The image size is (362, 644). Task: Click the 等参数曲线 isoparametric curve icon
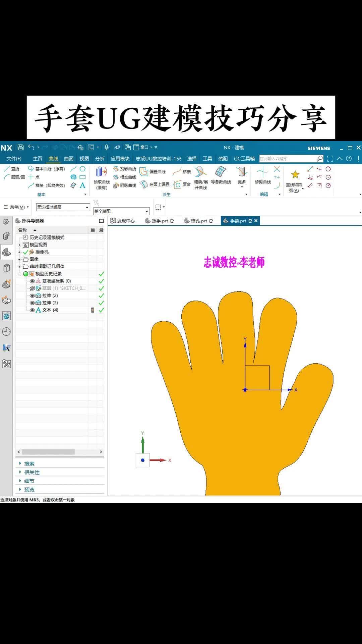[221, 172]
